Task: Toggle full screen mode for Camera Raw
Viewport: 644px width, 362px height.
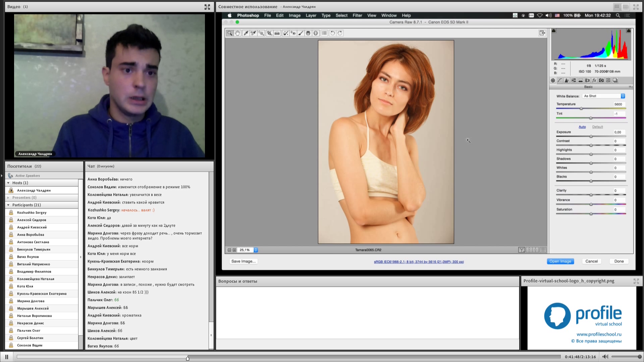Action: pos(542,33)
